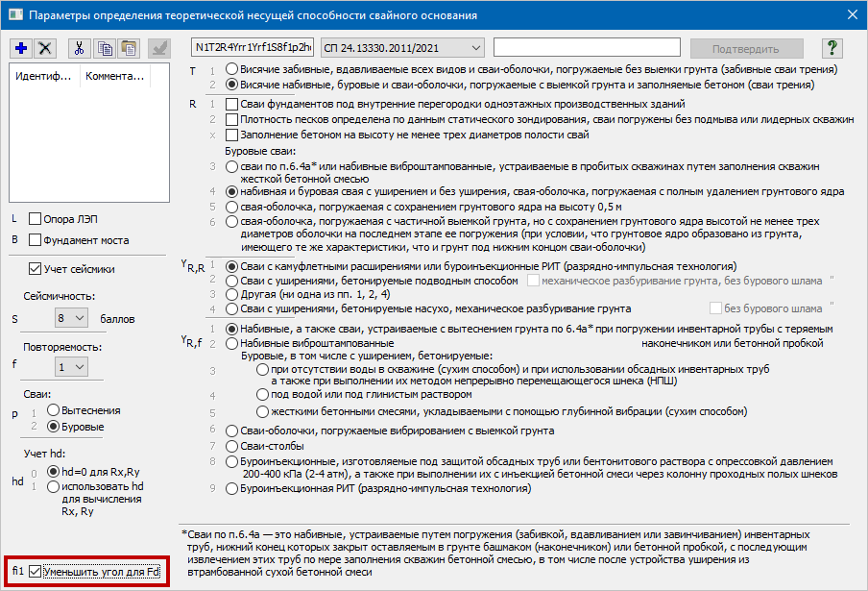Image resolution: width=868 pixels, height=591 pixels.
Task: Click the paste clipboard icon
Action: (x=129, y=48)
